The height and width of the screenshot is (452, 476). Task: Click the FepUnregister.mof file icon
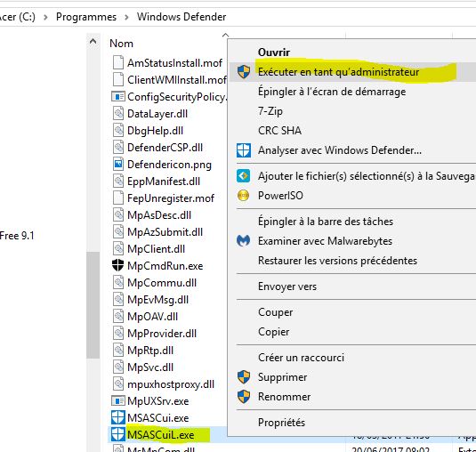pos(118,198)
